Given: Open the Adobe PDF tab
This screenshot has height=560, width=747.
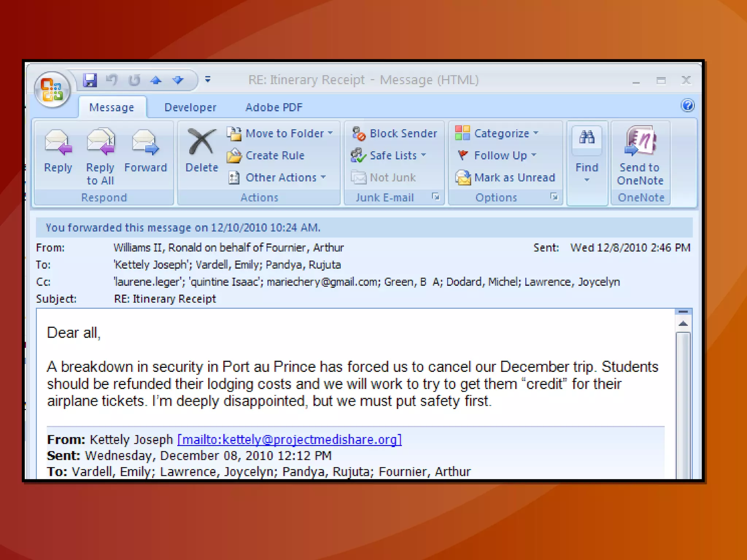Looking at the screenshot, I should coord(274,107).
